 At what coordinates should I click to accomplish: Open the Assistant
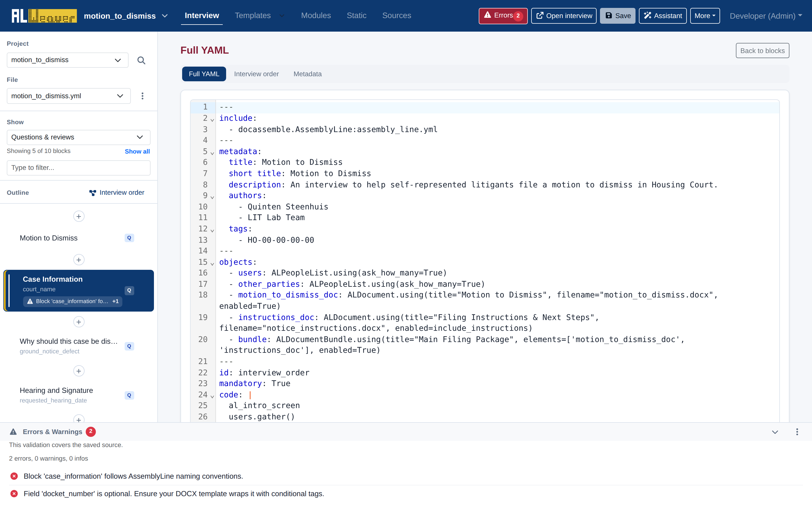[662, 16]
